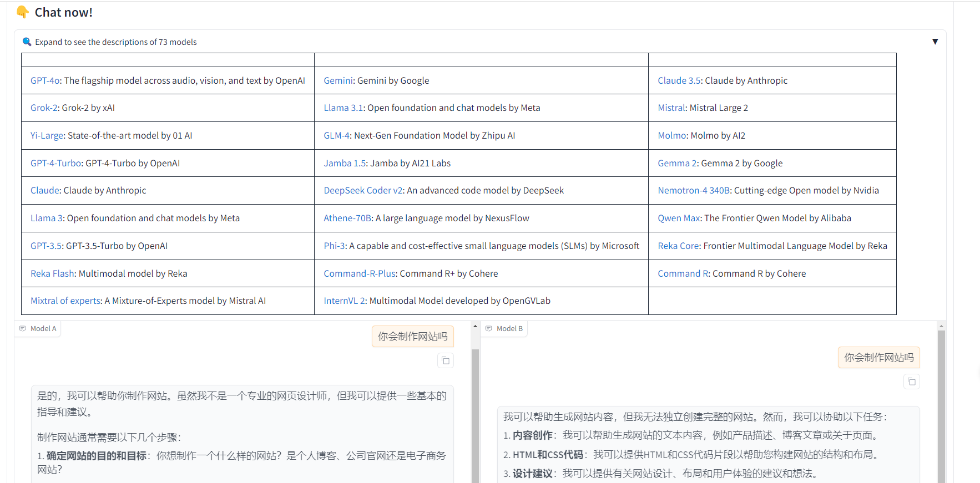Viewport: 980px width, 483px height.
Task: Click Model B's scroll-up arrow
Action: pos(941,327)
